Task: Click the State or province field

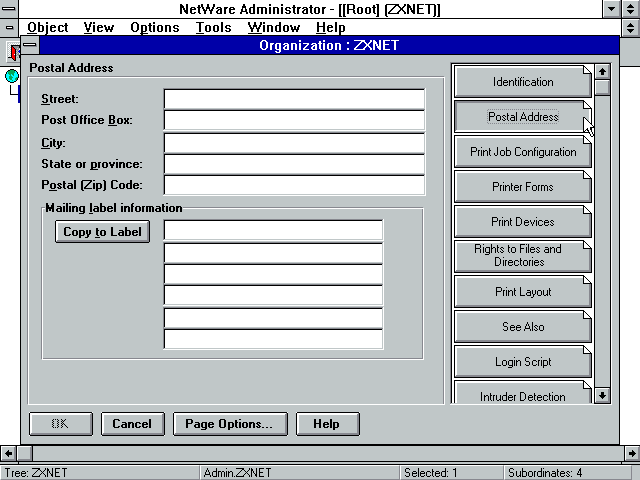Action: click(x=294, y=164)
